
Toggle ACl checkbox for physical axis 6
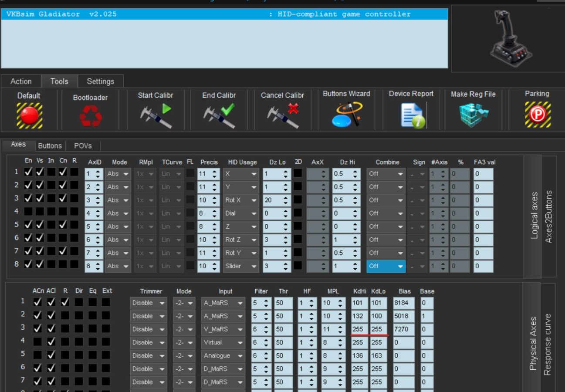(51, 368)
